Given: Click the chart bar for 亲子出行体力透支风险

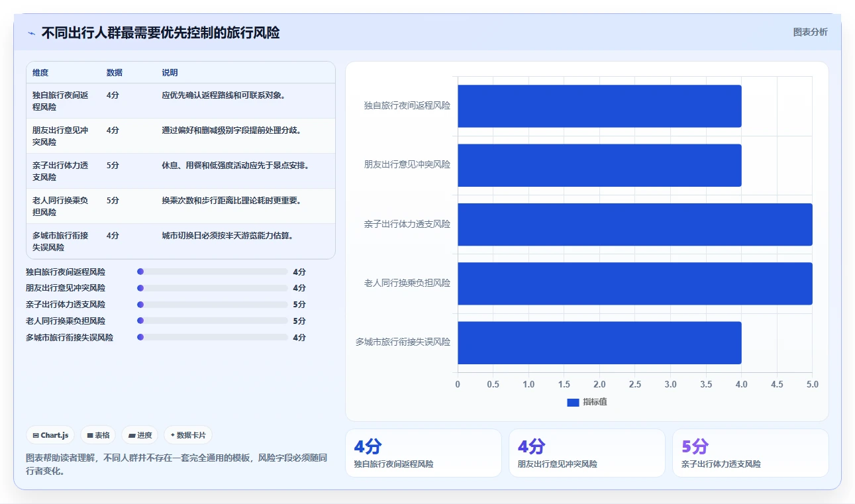Looking at the screenshot, I should point(635,224).
